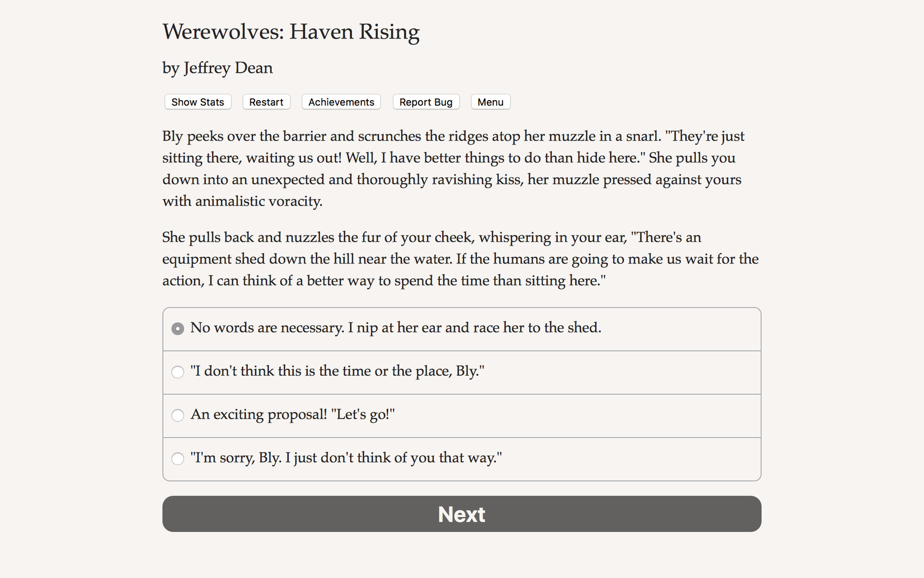Click the third choice's radio circle
This screenshot has height=578, width=924.
[x=178, y=415]
